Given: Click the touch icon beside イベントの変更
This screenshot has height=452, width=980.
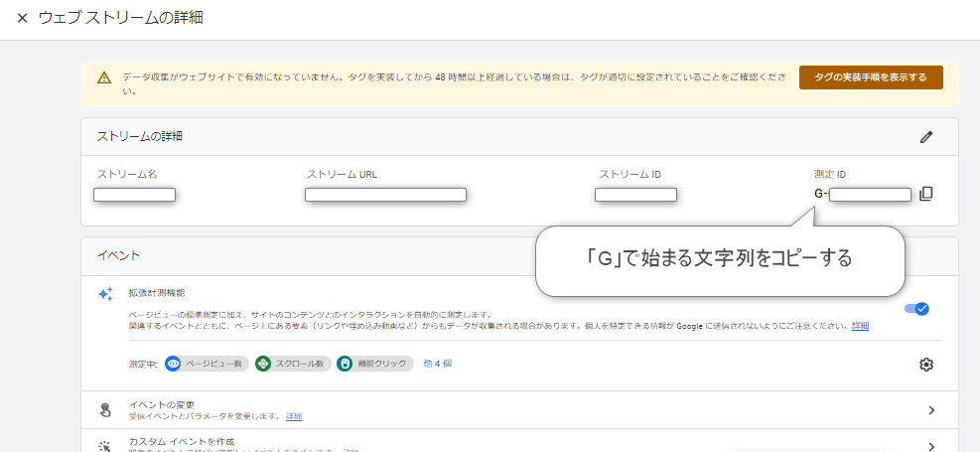Looking at the screenshot, I should [x=105, y=410].
